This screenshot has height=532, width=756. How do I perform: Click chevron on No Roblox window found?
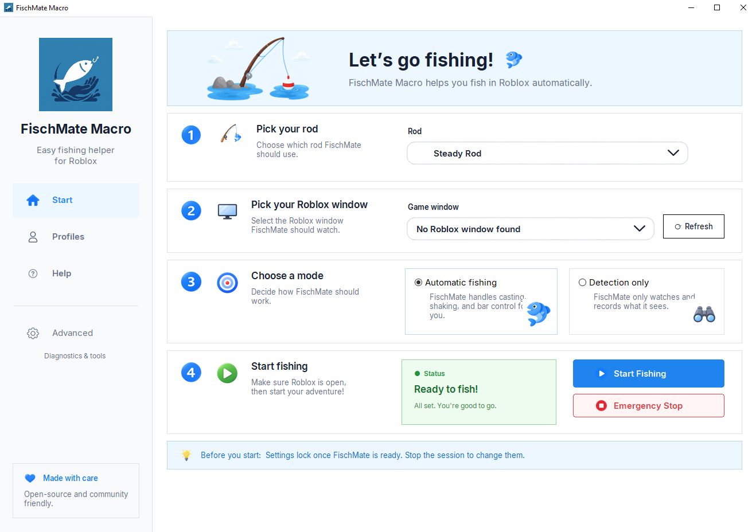640,229
